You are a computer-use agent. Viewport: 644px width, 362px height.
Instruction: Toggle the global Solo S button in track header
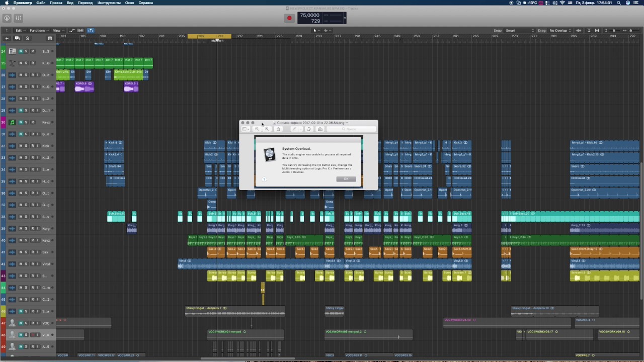pos(27,38)
